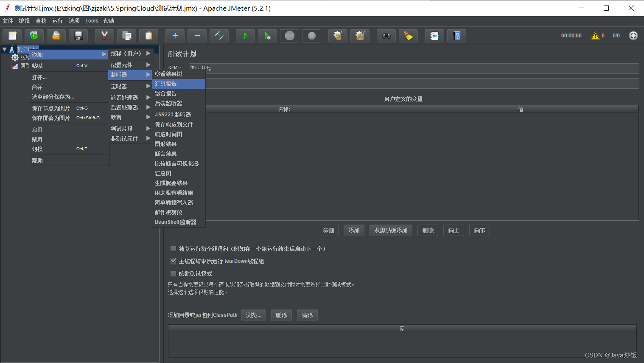Screen dimensions: 644x363
Task: Expand the 线程（用户） submenu
Action: [130, 53]
